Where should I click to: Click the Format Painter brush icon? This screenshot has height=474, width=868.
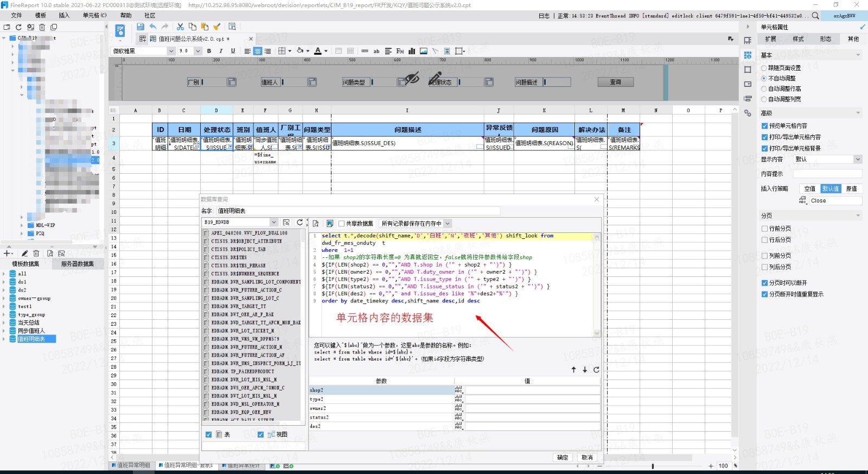coord(216,27)
